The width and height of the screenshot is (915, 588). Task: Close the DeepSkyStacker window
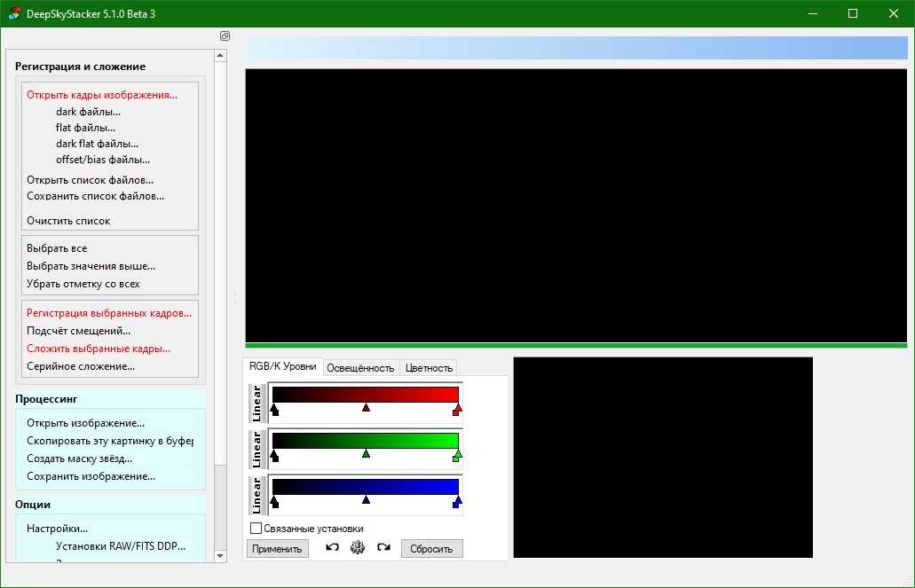(x=894, y=13)
